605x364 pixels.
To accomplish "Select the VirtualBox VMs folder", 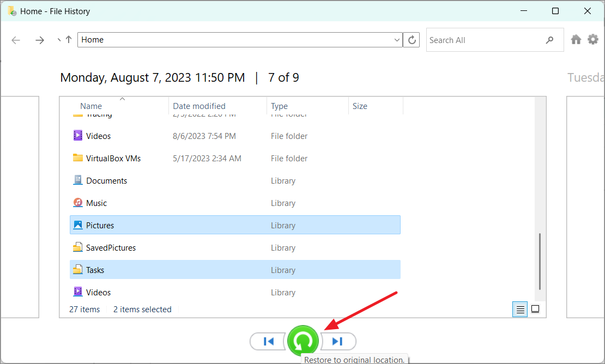I will click(235, 159).
